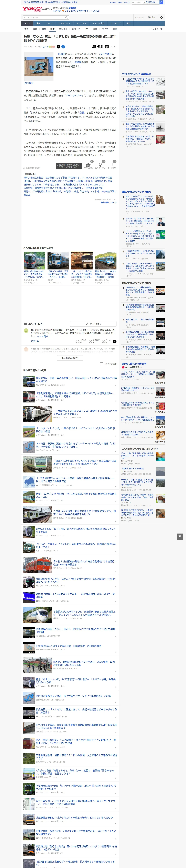Open 購入履歴 link

point(152,18)
